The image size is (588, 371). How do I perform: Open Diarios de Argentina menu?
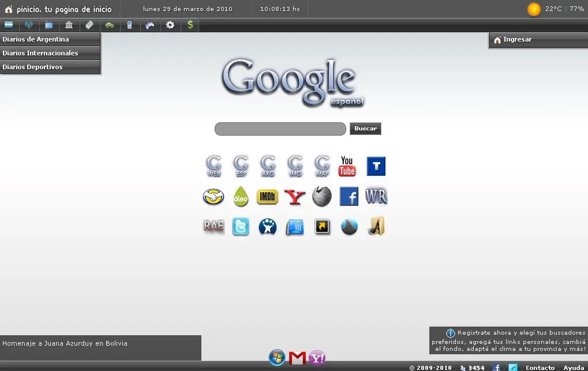[50, 39]
